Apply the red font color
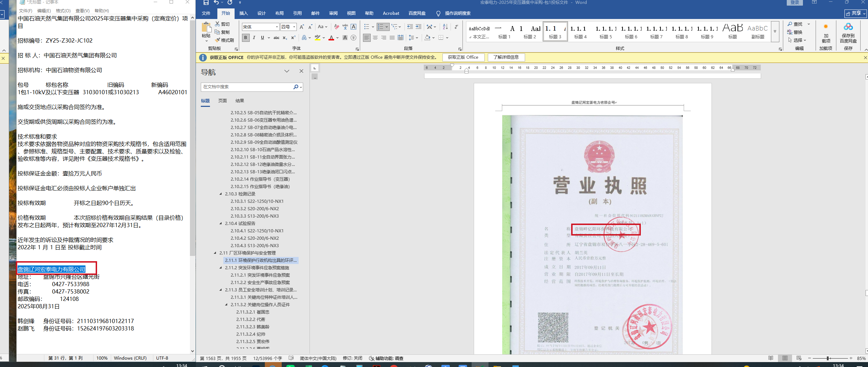868x367 pixels. pyautogui.click(x=331, y=38)
